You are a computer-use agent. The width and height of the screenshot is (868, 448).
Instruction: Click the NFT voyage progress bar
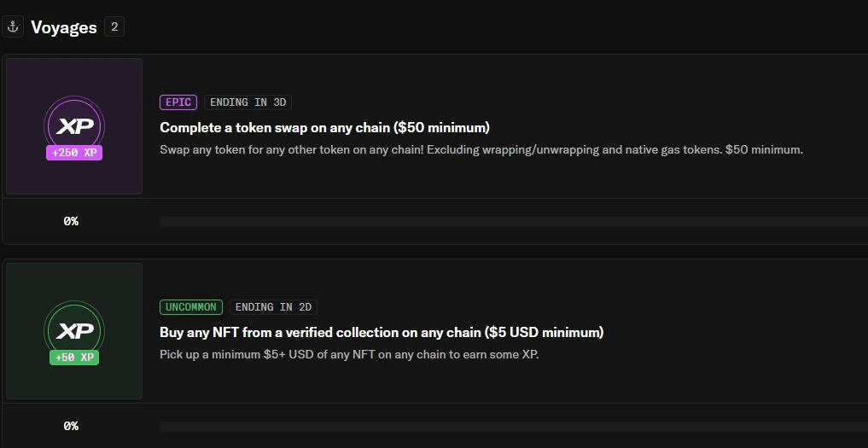point(514,427)
